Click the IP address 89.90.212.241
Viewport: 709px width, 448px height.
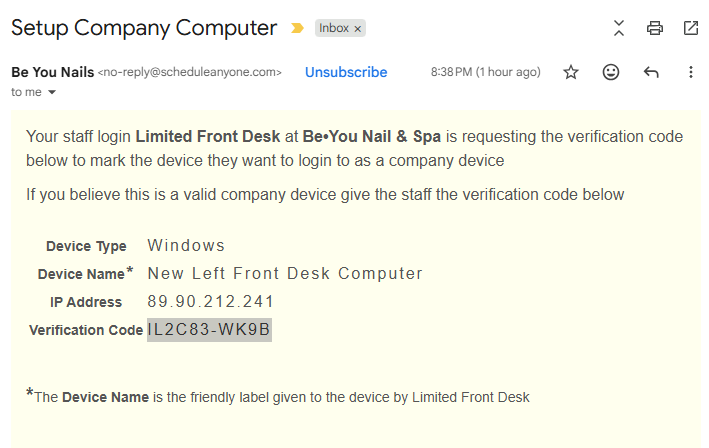tap(210, 302)
